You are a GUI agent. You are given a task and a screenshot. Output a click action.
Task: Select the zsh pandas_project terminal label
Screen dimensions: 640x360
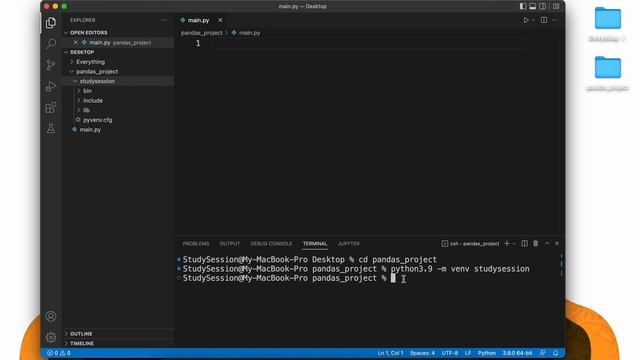tap(470, 244)
